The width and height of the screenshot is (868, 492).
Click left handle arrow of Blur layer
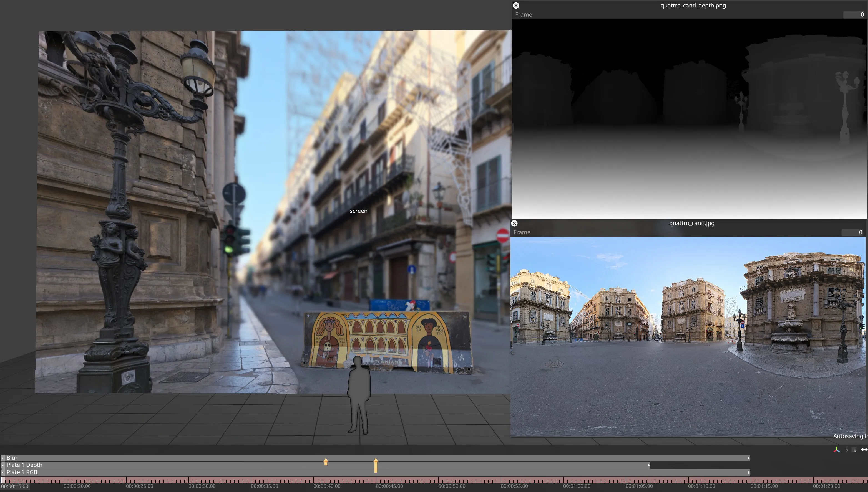point(3,458)
